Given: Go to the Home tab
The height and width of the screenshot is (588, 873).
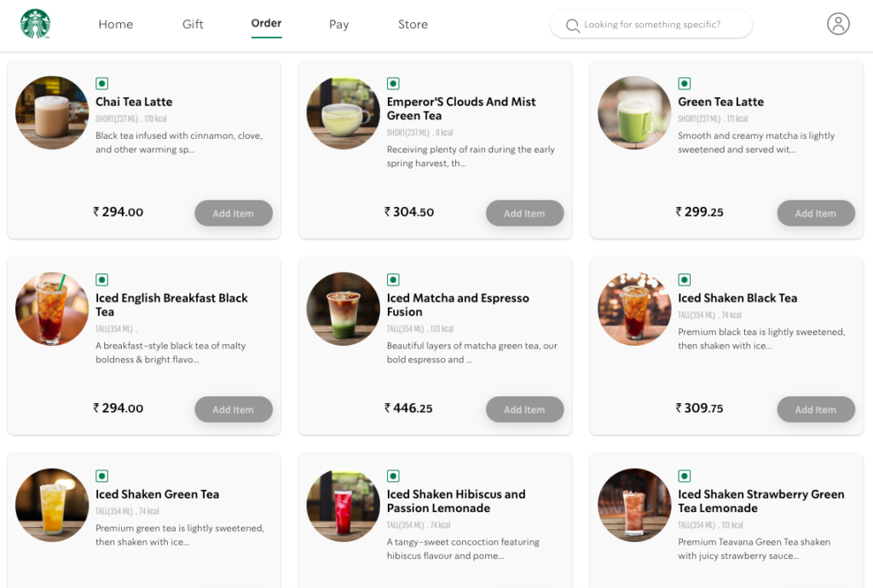Looking at the screenshot, I should click(116, 25).
